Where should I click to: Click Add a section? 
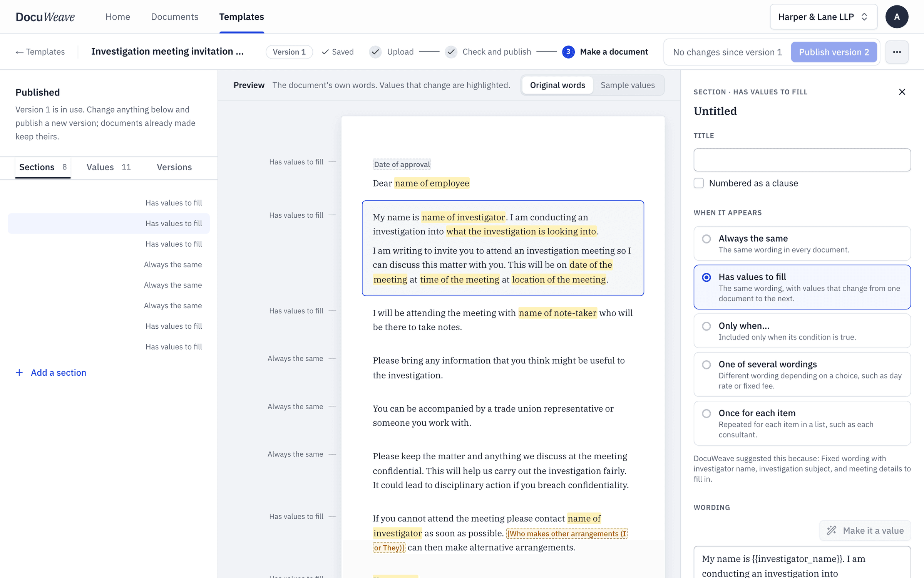point(51,373)
